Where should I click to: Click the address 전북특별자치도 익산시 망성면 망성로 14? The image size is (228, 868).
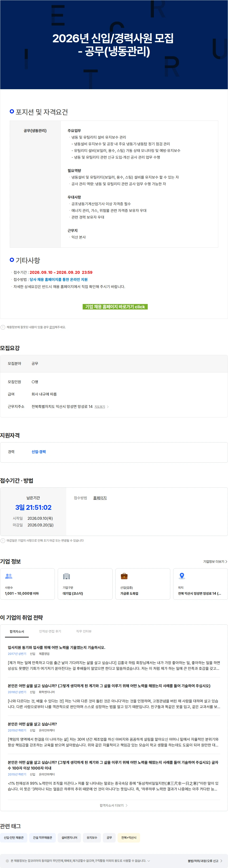pos(62,406)
